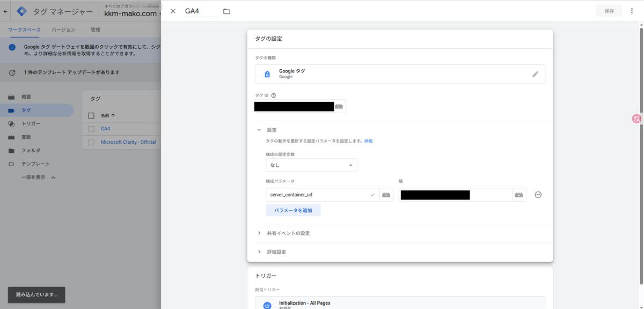Switch to the ワークスペース tab
644x309 pixels.
pyautogui.click(x=24, y=30)
